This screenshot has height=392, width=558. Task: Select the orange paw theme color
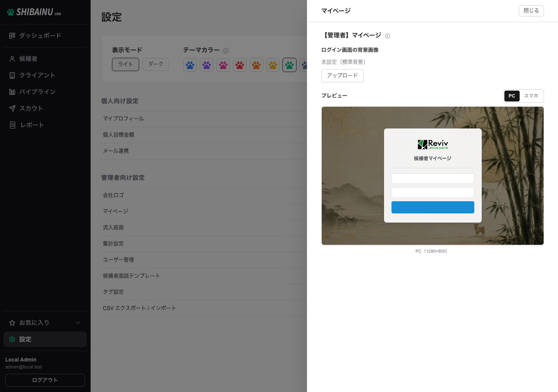click(x=256, y=65)
